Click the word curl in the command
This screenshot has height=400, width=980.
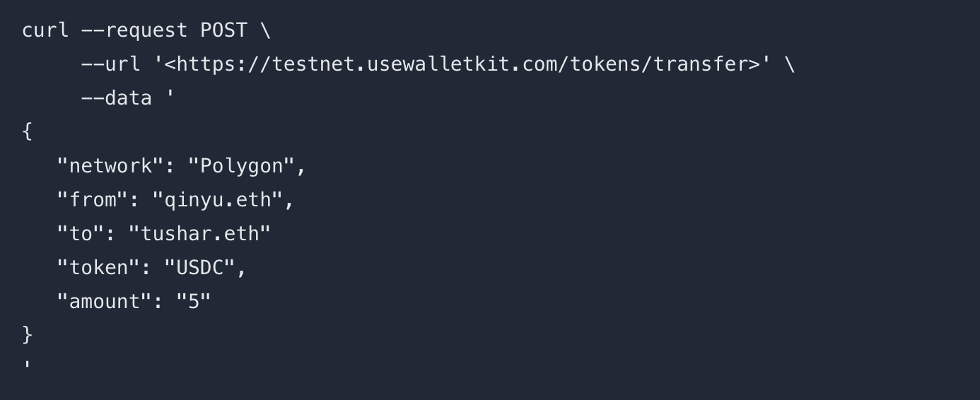click(45, 30)
